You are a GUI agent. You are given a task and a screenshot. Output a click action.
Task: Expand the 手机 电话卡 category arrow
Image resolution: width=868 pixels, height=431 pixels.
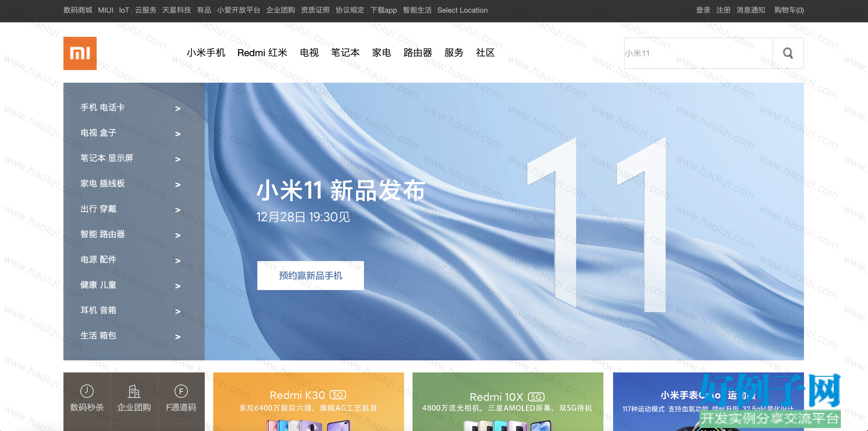point(178,108)
